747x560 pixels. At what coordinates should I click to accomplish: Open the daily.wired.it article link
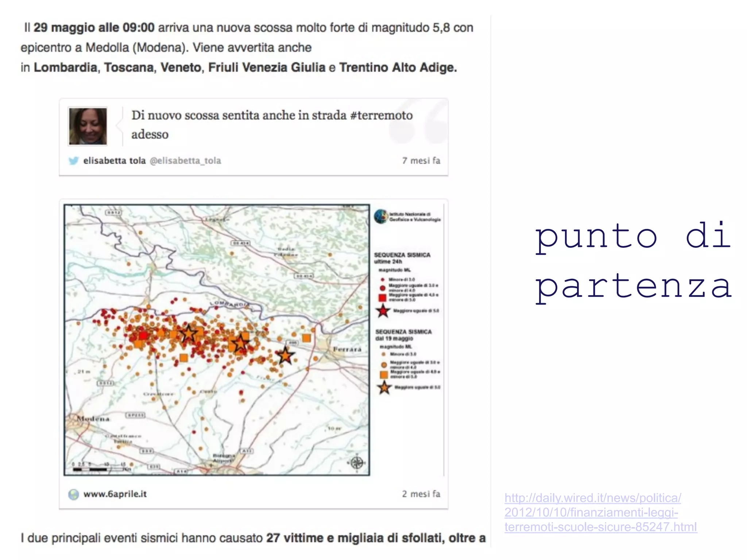(x=600, y=512)
